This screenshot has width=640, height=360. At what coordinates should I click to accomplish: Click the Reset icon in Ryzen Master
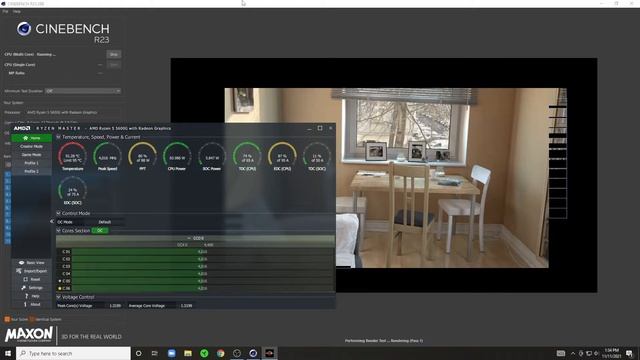[25, 279]
